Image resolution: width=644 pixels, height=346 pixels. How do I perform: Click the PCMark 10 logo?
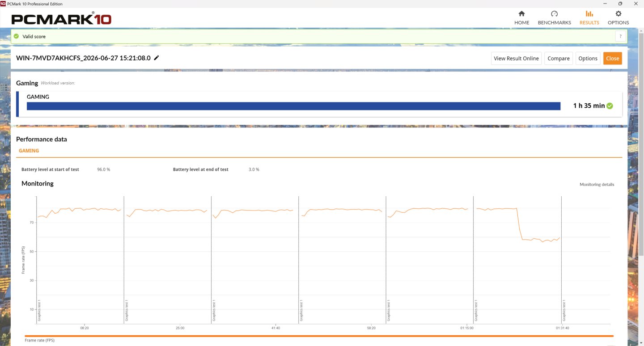(61, 19)
